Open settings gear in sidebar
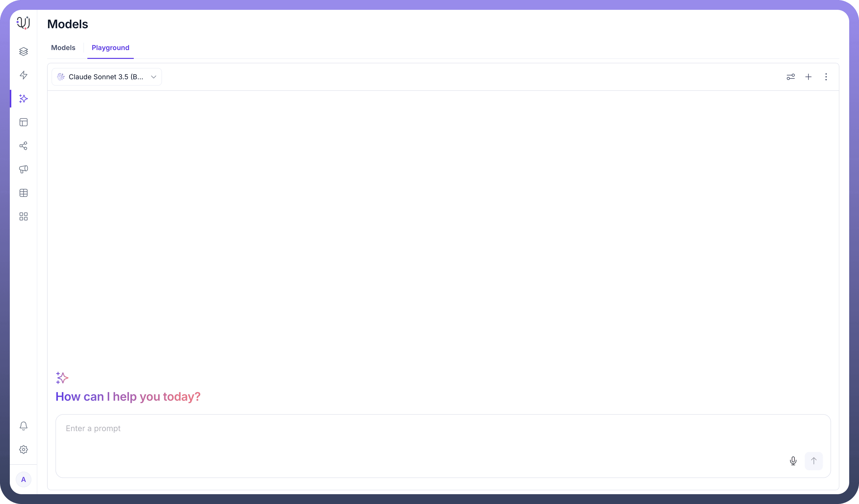This screenshot has height=504, width=859. pyautogui.click(x=24, y=450)
